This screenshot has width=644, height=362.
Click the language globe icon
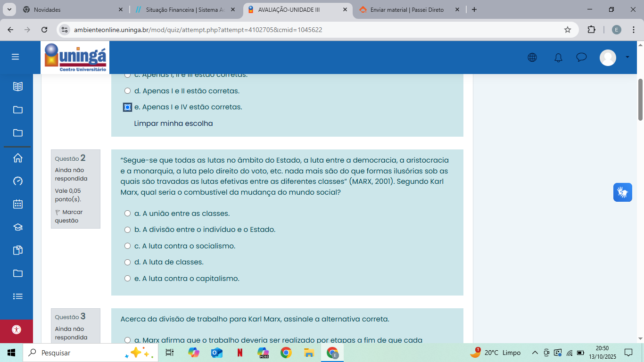532,58
